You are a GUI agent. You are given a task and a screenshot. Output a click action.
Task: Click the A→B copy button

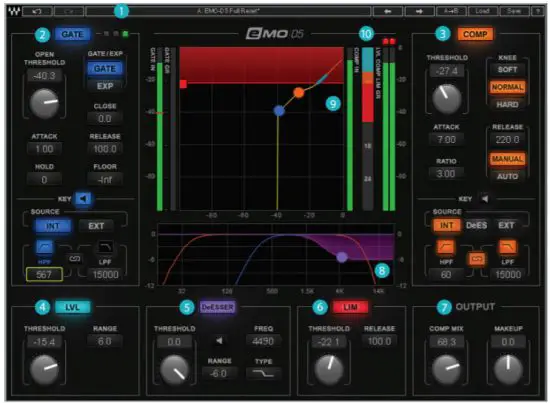pos(451,11)
